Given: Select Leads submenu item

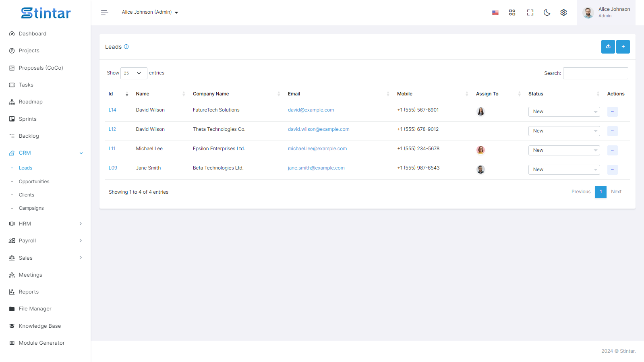Looking at the screenshot, I should click(x=25, y=168).
